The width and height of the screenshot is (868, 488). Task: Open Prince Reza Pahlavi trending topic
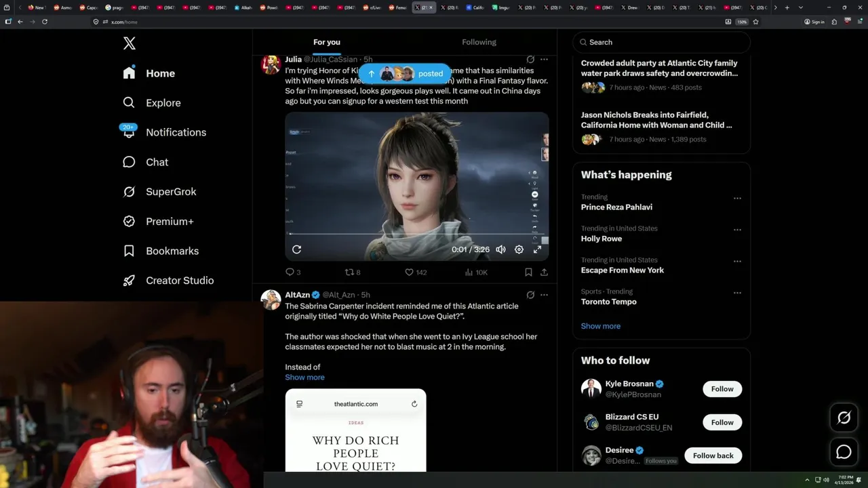pos(616,207)
